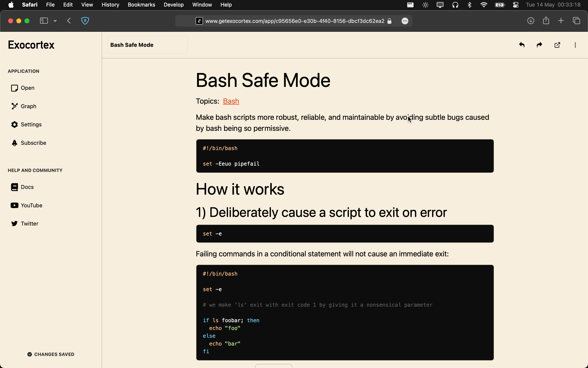
Task: Click the CHANGES SAVED status indicator
Action: point(51,354)
